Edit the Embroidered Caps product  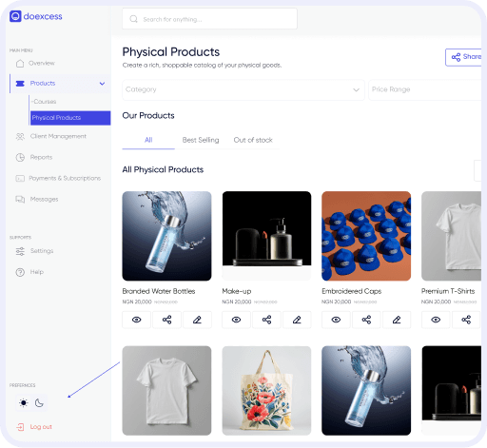pos(397,320)
